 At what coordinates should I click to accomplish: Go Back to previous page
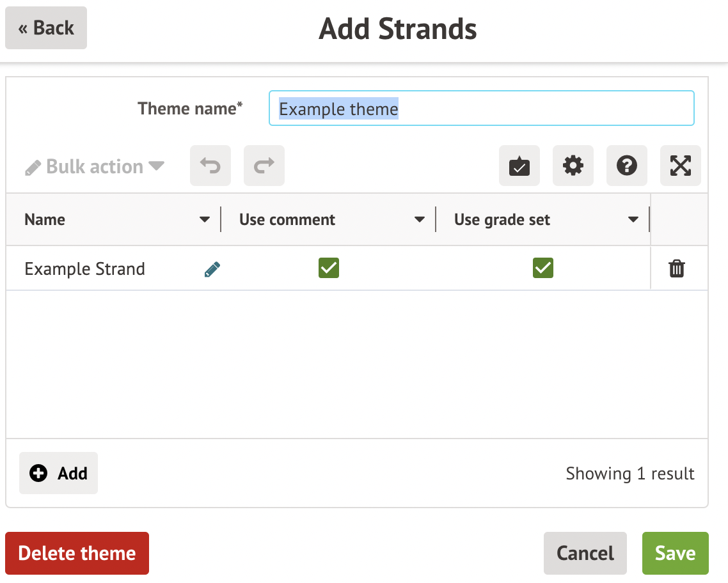(46, 28)
